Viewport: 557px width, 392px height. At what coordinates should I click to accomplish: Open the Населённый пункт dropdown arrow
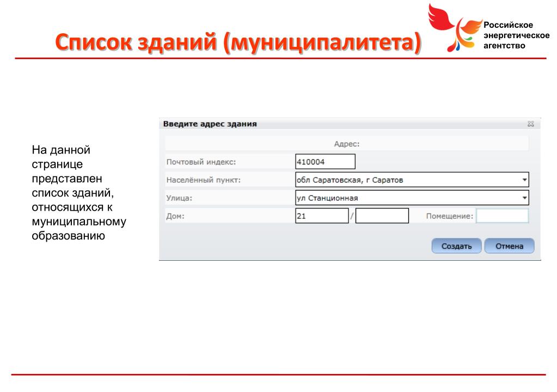point(524,180)
